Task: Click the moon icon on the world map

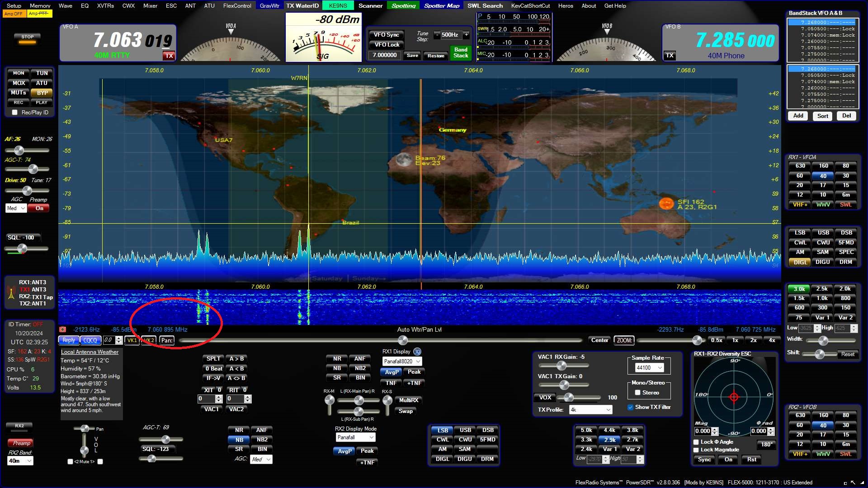Action: click(403, 160)
